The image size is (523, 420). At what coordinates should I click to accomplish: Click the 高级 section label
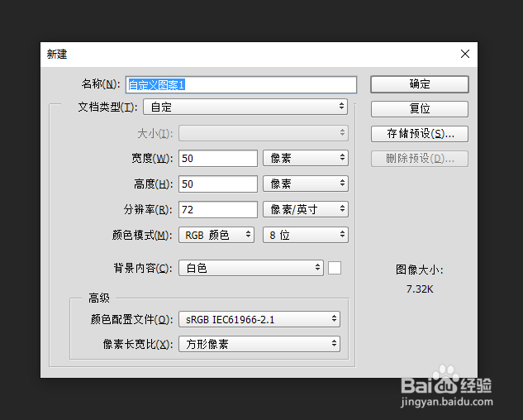click(x=98, y=298)
